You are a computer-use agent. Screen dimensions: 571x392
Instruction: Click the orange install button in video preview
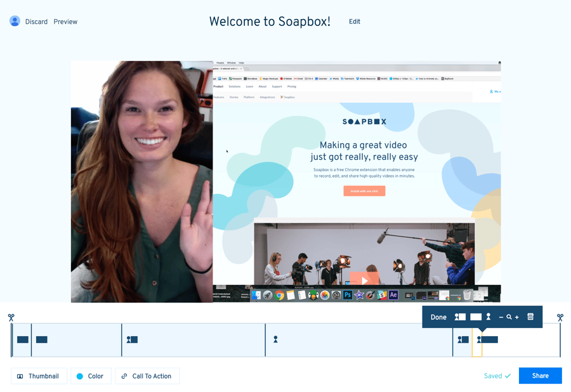(364, 191)
